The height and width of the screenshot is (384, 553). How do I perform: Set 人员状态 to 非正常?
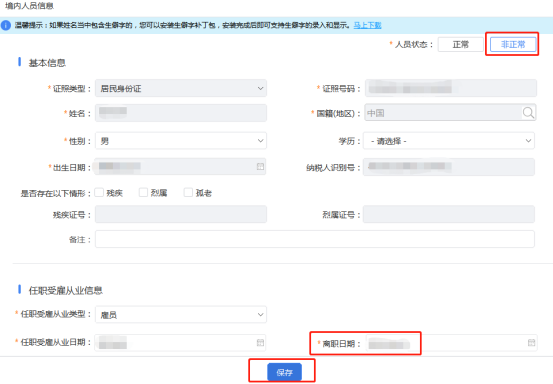pos(513,44)
